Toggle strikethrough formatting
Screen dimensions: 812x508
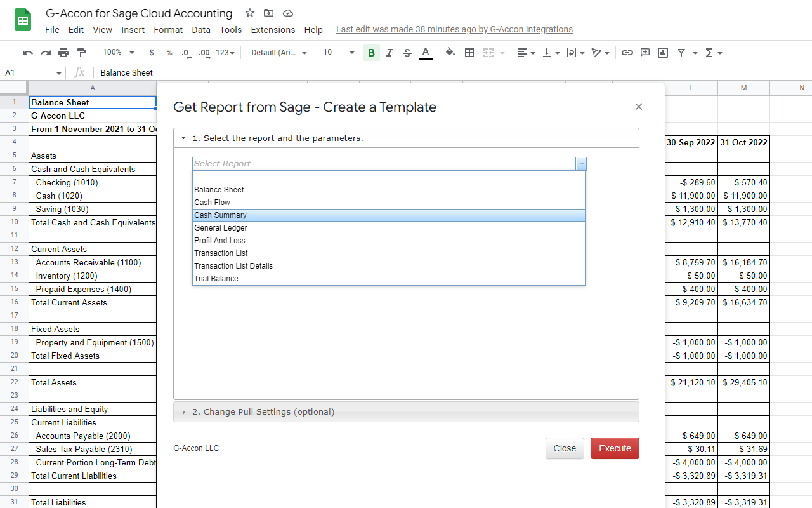pos(407,53)
